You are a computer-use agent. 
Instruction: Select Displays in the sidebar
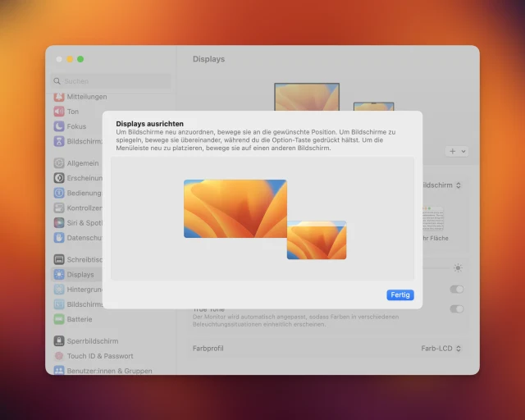(80, 275)
